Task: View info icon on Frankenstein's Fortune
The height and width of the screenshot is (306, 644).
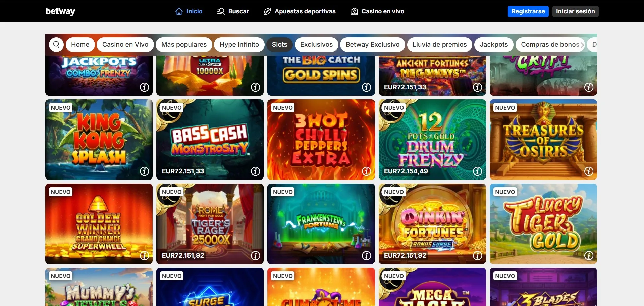Action: click(x=366, y=256)
